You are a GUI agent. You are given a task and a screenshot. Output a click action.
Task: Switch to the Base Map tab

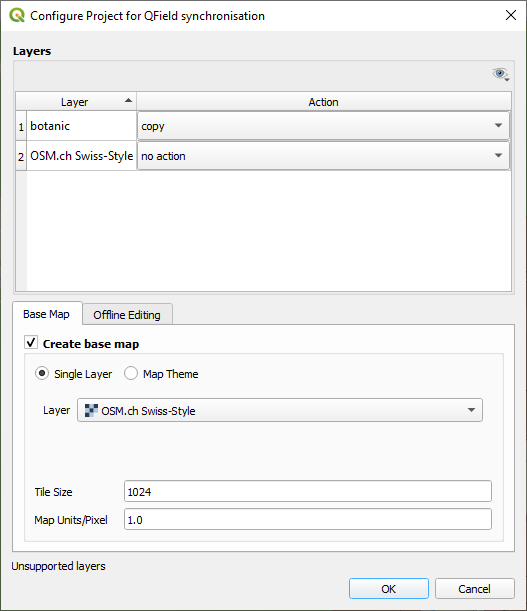47,314
